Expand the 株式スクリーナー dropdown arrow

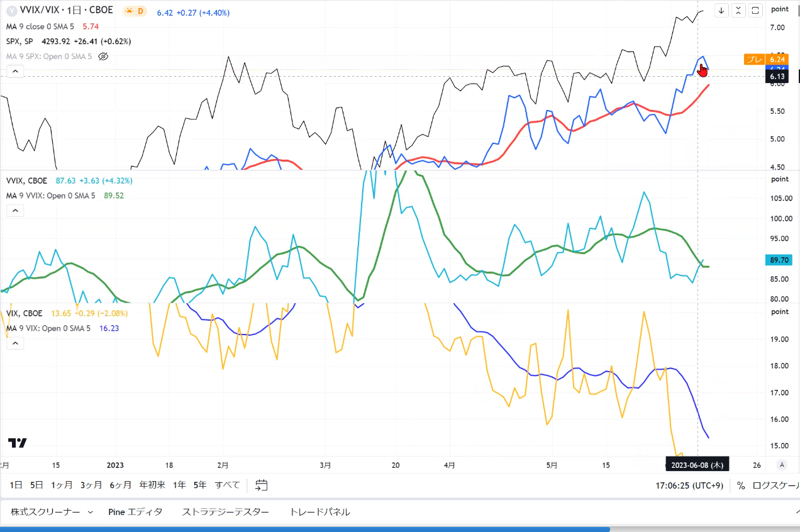pos(91,513)
